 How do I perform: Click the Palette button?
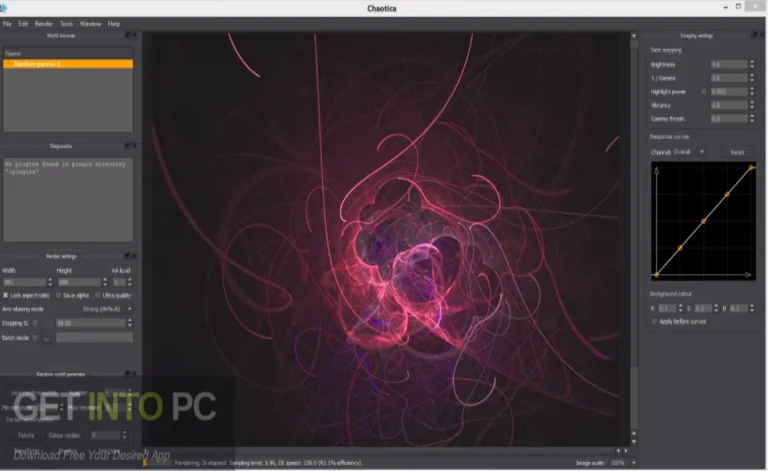point(26,435)
